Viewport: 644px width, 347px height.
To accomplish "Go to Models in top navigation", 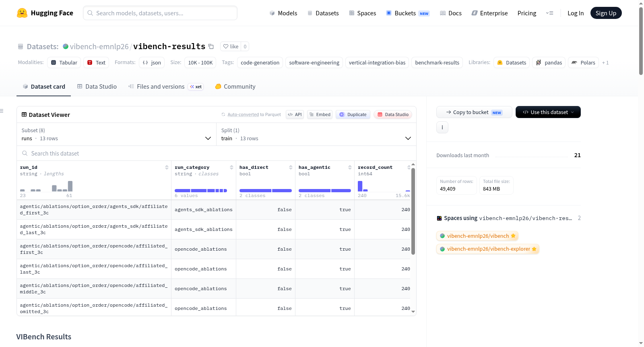I will [x=283, y=13].
